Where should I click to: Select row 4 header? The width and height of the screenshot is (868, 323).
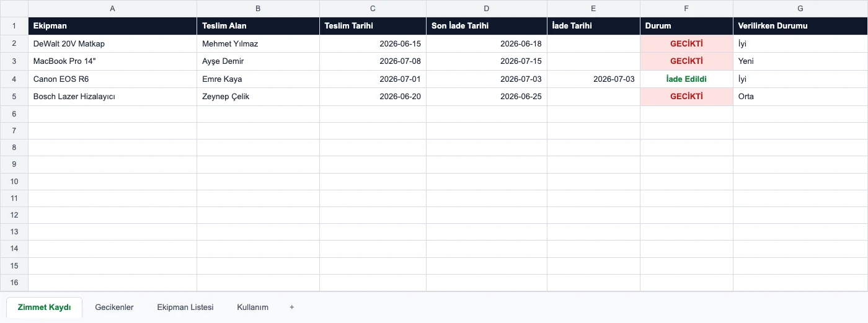point(14,79)
